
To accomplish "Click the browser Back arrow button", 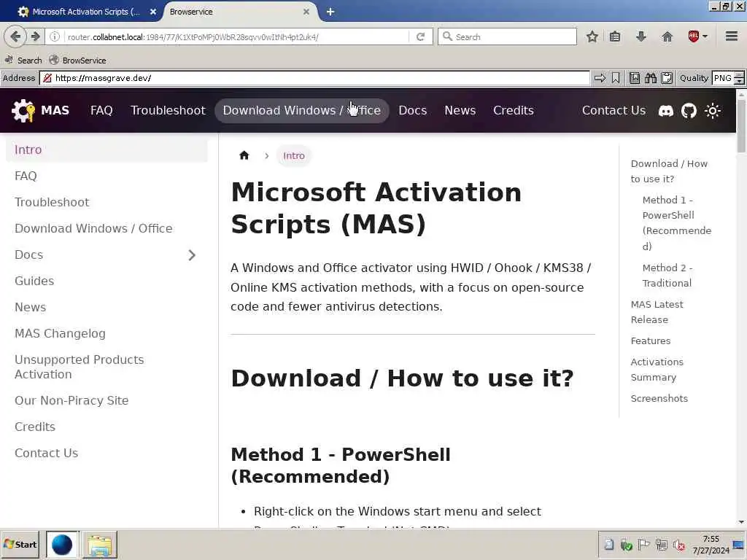I will (x=15, y=36).
